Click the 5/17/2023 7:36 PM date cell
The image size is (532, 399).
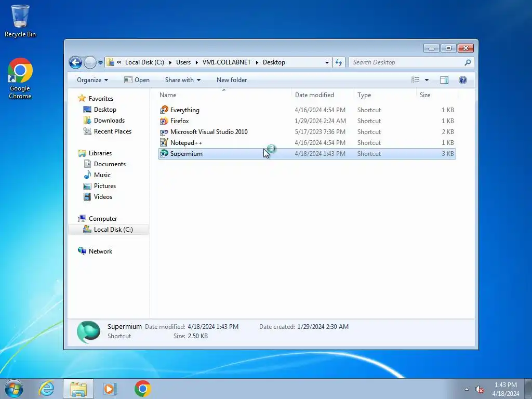pos(320,132)
